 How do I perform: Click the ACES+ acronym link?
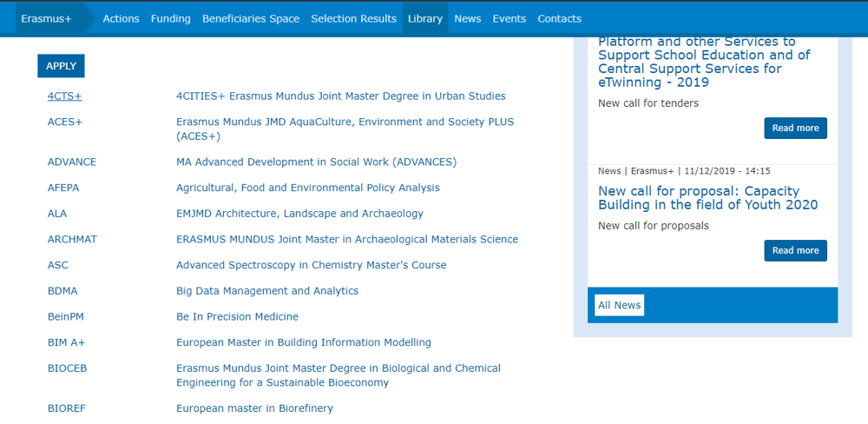64,123
